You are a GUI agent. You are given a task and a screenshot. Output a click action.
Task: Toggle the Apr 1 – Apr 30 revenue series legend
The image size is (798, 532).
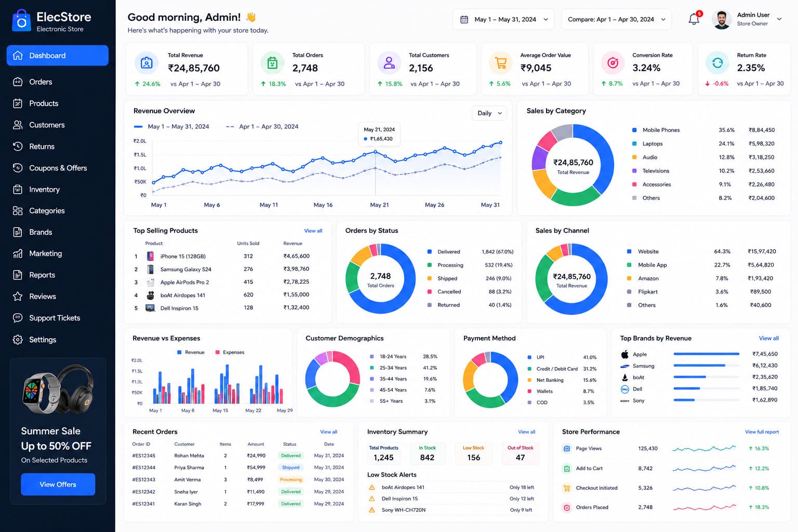[262, 126]
